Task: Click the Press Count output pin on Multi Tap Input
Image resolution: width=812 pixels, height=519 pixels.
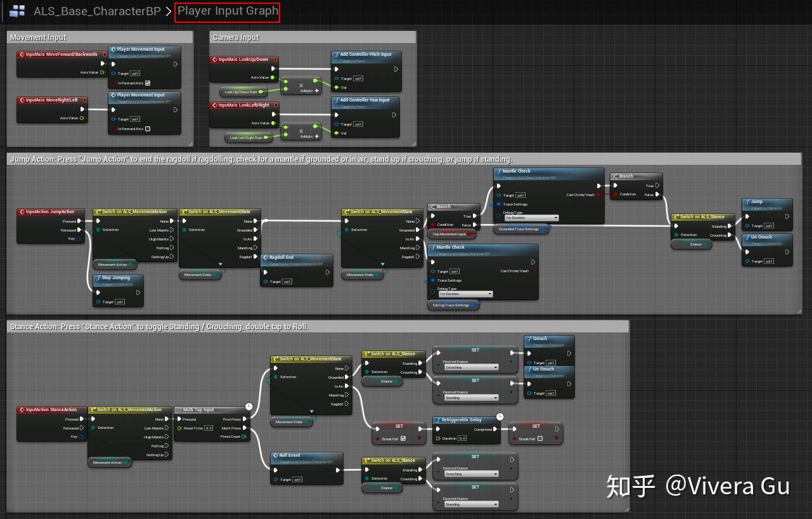Action: [243, 437]
